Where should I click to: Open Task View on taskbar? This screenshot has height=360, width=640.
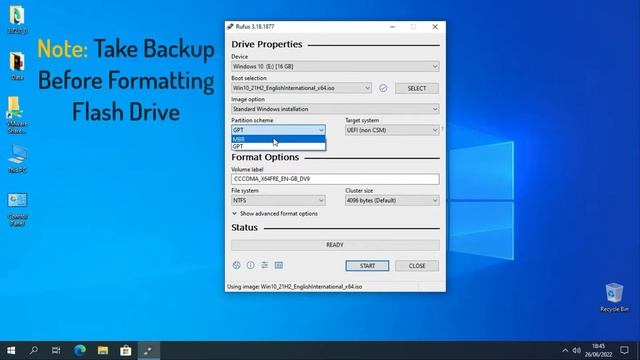click(x=56, y=350)
